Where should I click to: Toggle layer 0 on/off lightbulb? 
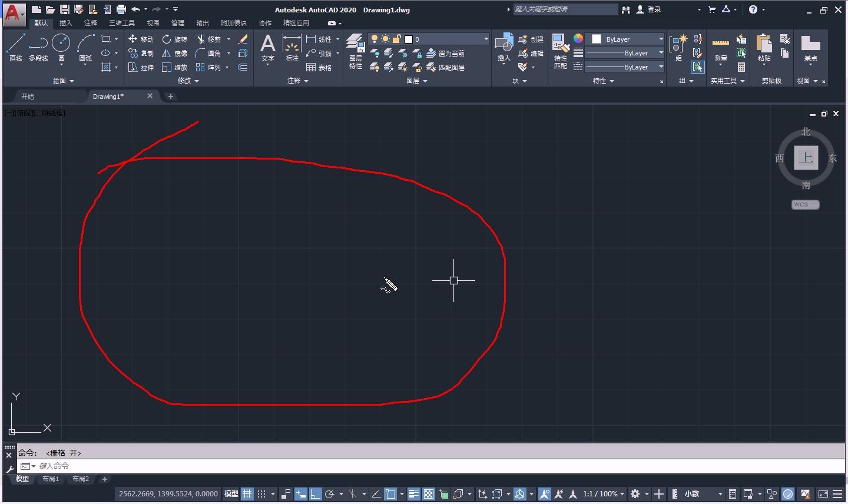(x=374, y=39)
